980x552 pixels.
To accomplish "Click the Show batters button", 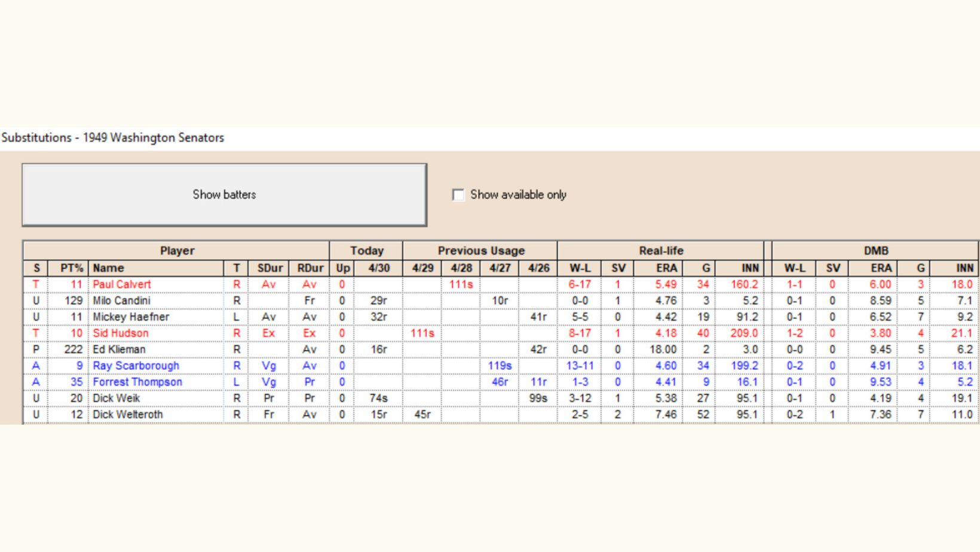I will coord(224,195).
